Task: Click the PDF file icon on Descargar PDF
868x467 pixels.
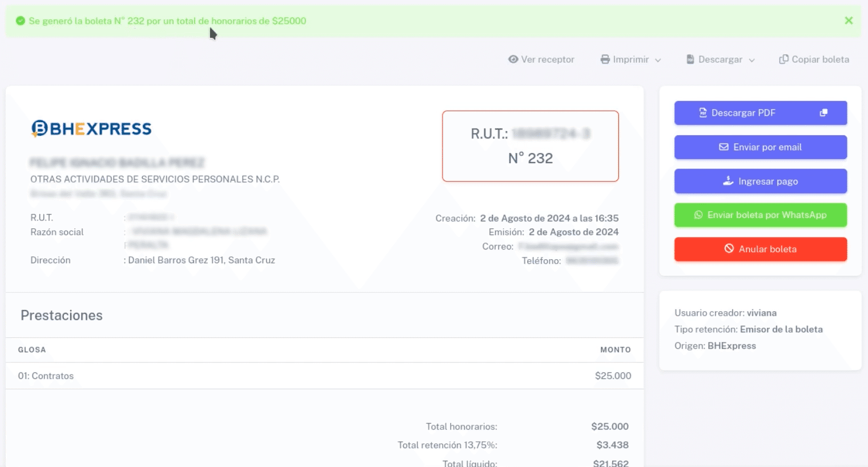Action: (703, 113)
